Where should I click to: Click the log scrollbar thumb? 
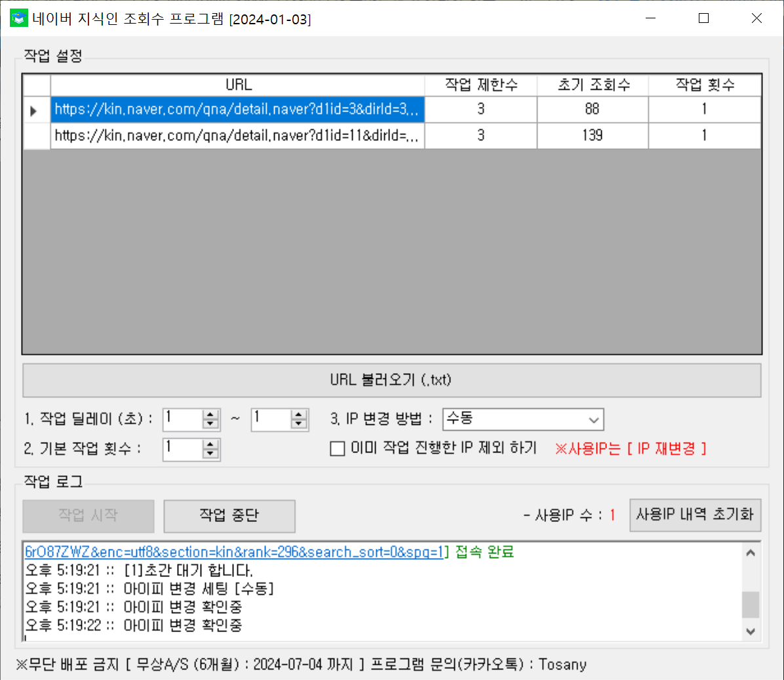[x=751, y=605]
